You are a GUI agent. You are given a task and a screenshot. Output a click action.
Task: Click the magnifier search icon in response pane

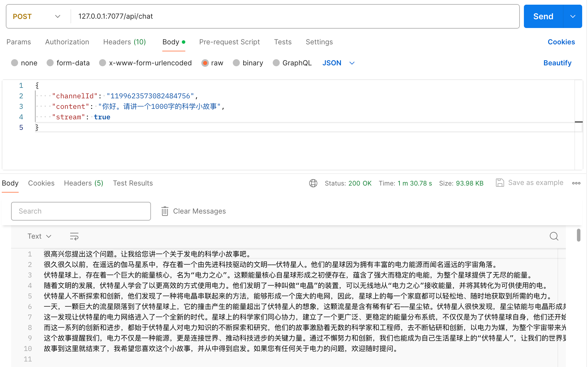554,236
